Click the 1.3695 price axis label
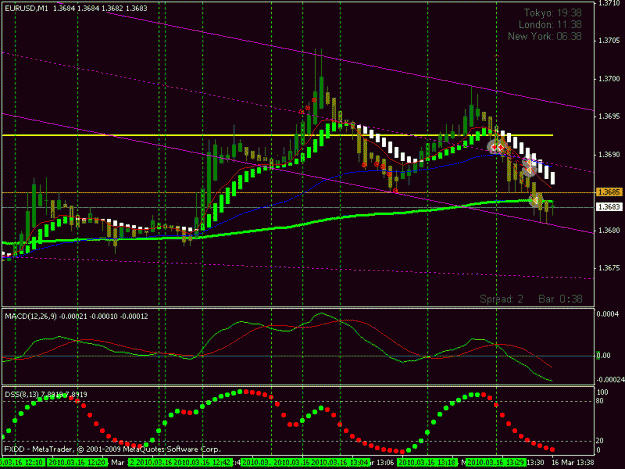The height and width of the screenshot is (469, 625). tap(609, 117)
